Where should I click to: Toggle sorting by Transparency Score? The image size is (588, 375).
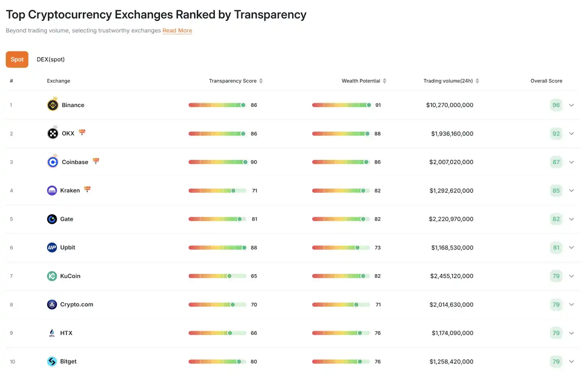pos(261,81)
